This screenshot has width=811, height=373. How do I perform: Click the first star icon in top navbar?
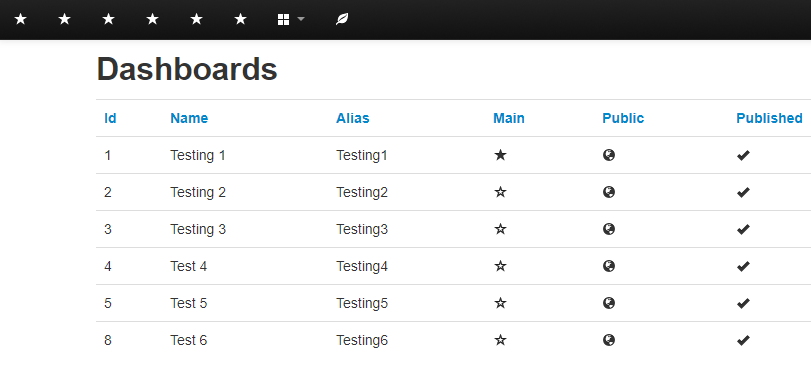tap(20, 20)
